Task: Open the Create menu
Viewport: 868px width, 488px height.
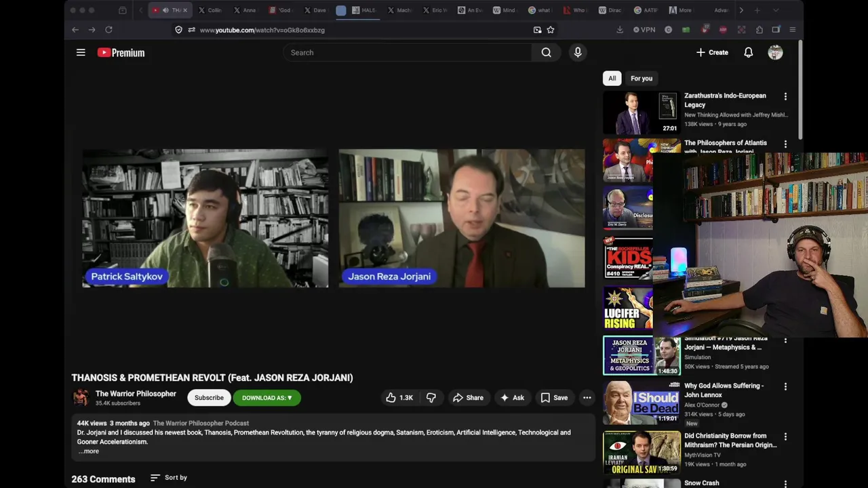Action: pyautogui.click(x=712, y=52)
